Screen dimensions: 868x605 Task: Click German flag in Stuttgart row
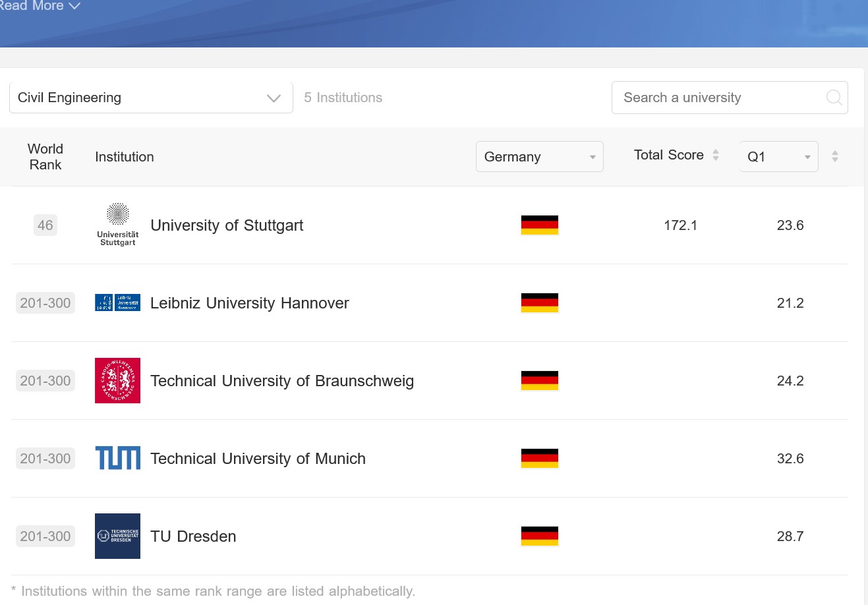(x=540, y=225)
